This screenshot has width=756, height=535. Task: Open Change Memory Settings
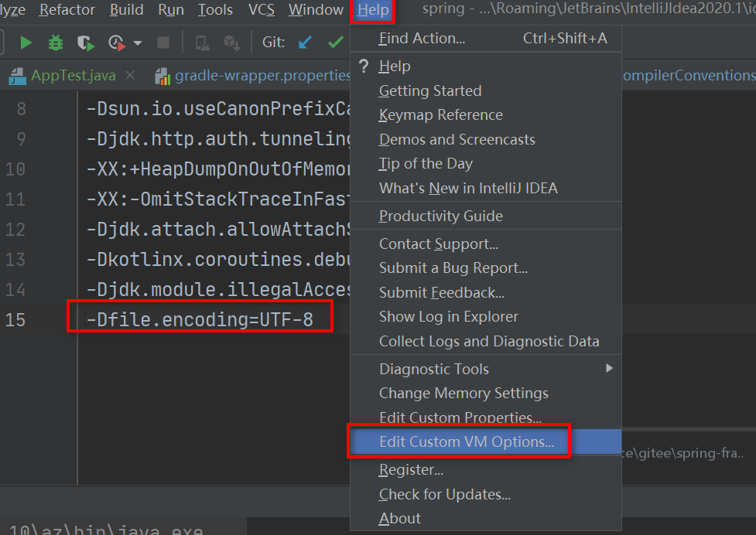click(486, 393)
